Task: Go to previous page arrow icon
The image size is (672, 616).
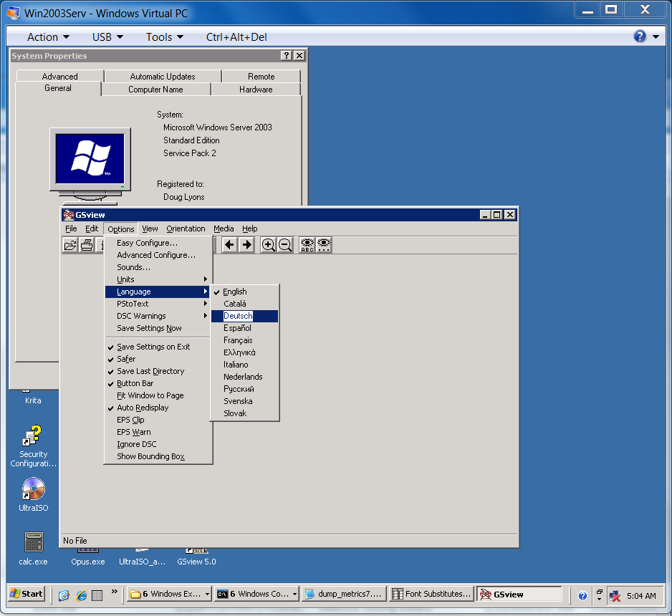Action: point(229,245)
